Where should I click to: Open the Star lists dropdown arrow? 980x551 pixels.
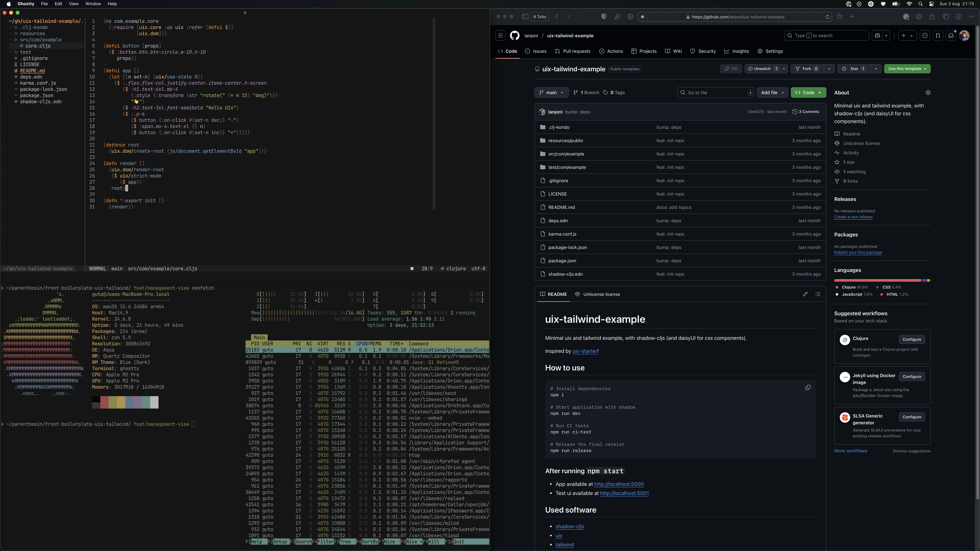(x=876, y=69)
